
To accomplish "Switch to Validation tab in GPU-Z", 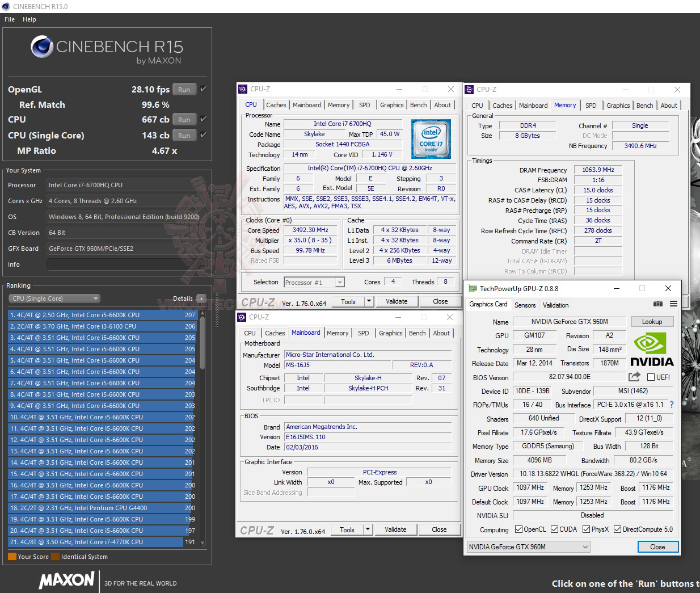I will click(x=555, y=305).
